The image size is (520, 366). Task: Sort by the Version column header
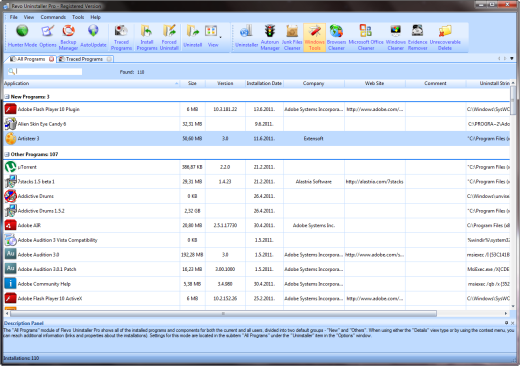225,83
